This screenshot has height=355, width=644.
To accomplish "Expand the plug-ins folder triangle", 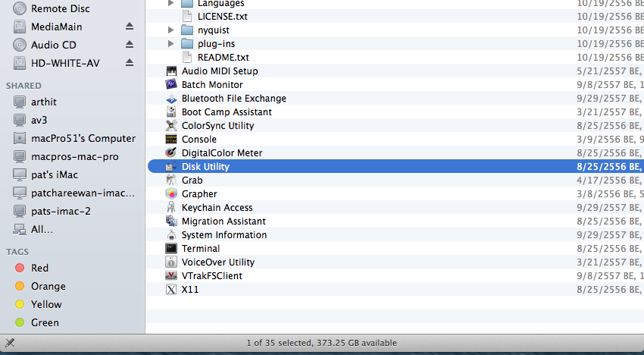I will click(171, 43).
